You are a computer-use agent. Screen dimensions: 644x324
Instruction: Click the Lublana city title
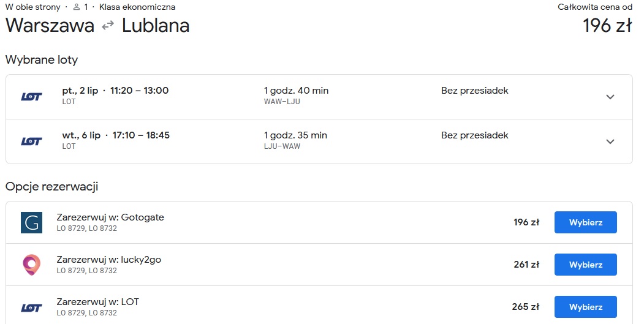[x=156, y=26]
